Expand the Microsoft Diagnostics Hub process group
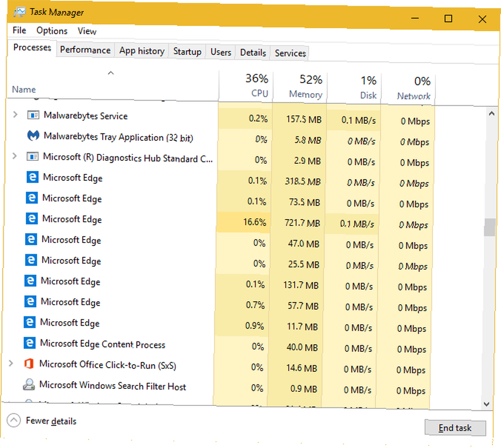 15,156
